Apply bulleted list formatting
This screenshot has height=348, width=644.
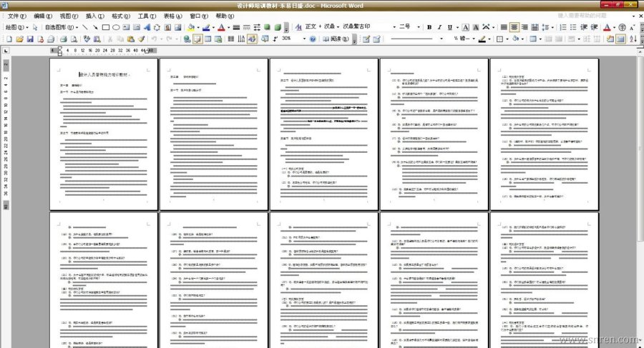pos(573,27)
